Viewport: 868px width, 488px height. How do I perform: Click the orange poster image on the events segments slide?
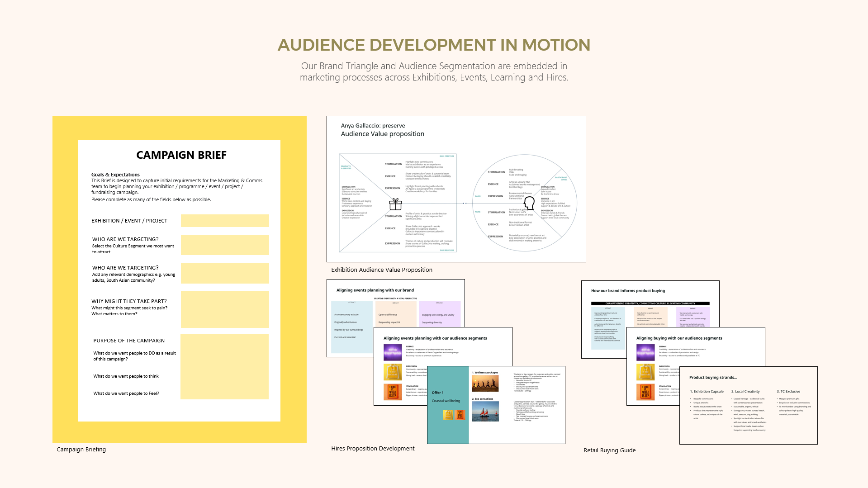(x=392, y=392)
